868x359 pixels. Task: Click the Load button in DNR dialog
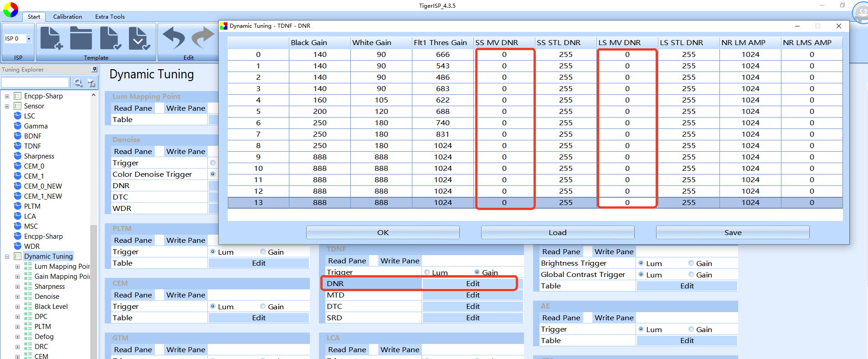tap(557, 232)
